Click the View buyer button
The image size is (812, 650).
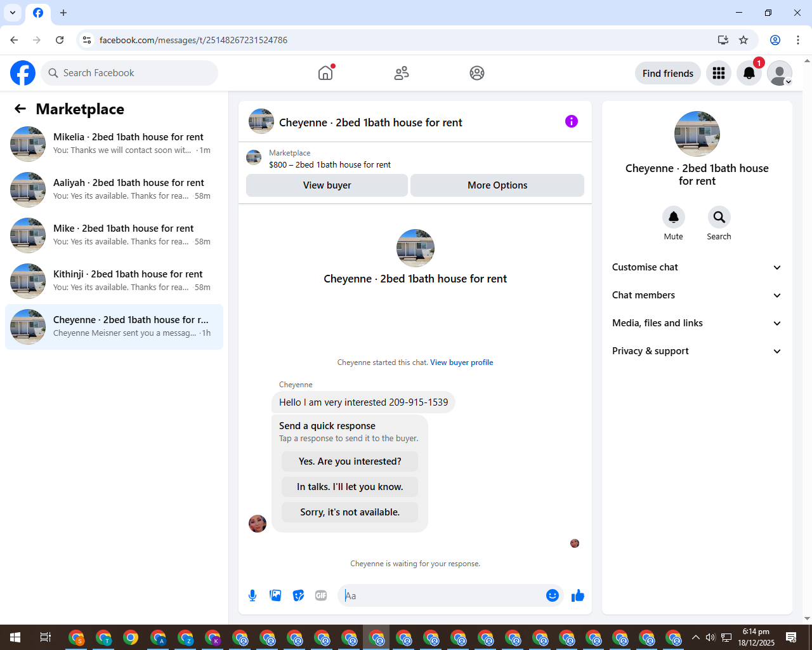click(x=327, y=185)
